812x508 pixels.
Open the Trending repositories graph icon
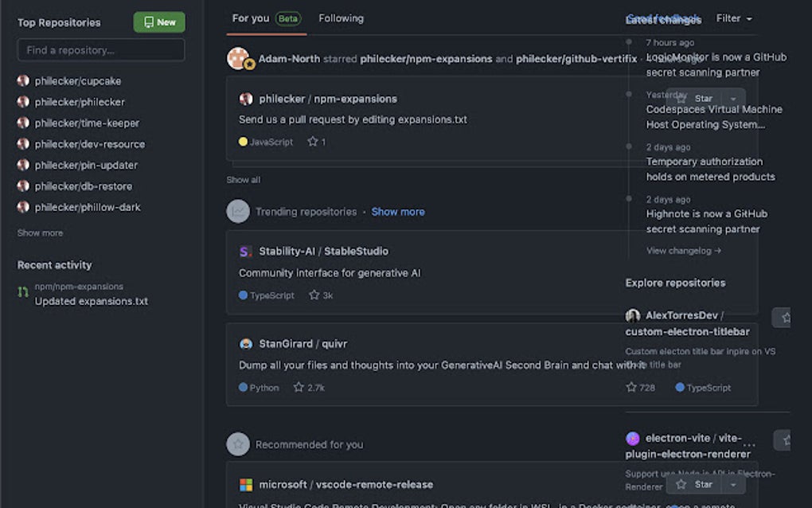pyautogui.click(x=237, y=211)
